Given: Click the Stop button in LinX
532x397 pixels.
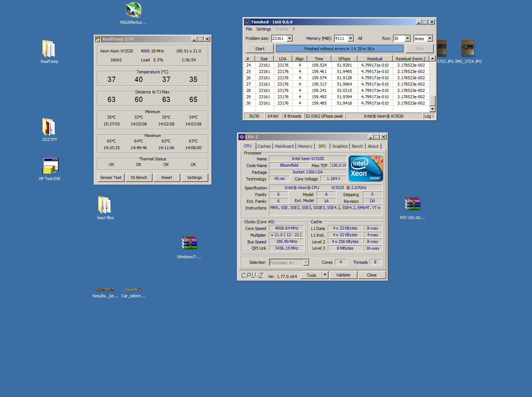Looking at the screenshot, I should 420,49.
